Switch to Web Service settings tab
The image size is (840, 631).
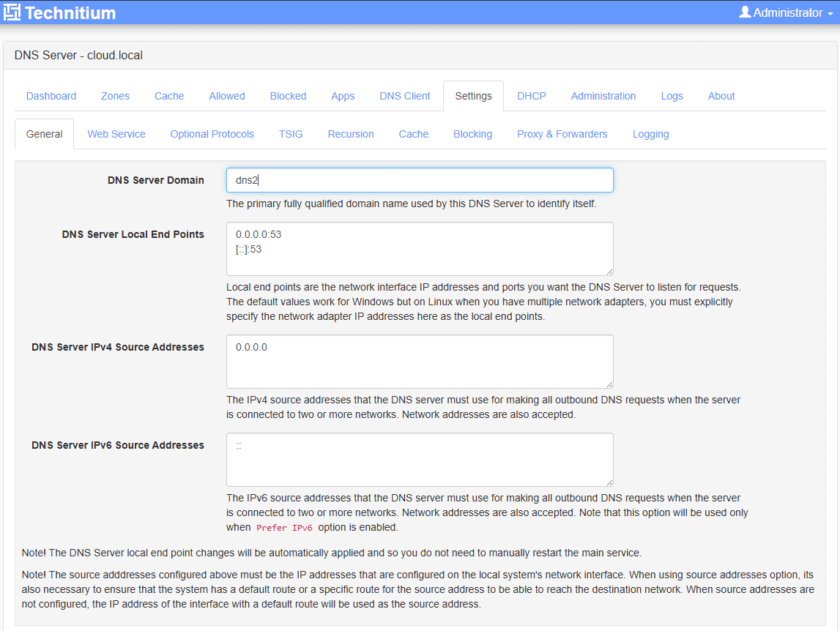click(x=116, y=134)
